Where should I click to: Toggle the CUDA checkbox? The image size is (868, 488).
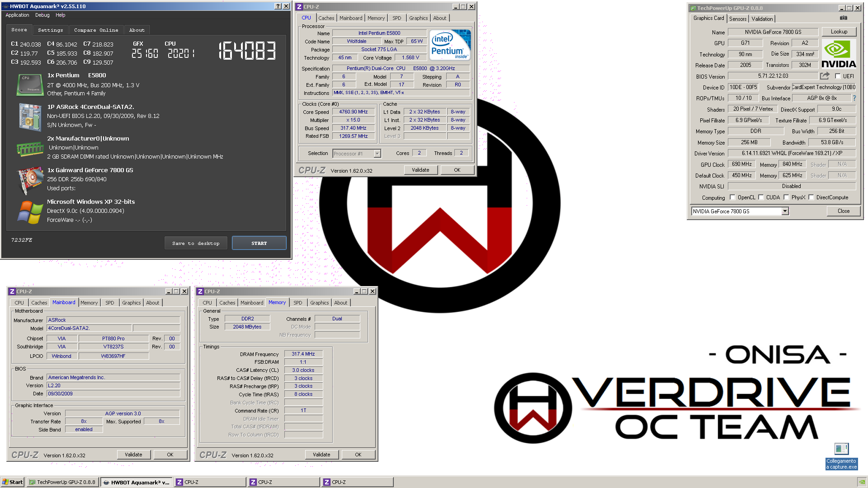pos(761,197)
